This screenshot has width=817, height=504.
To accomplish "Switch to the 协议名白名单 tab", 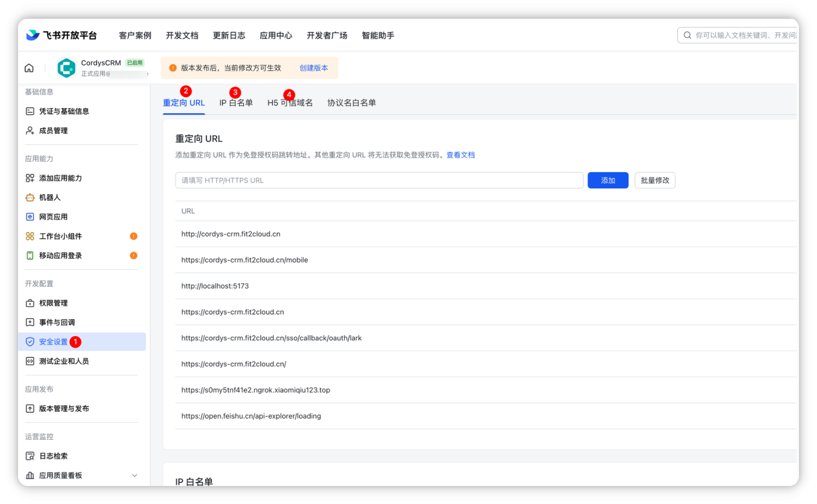I will 351,103.
